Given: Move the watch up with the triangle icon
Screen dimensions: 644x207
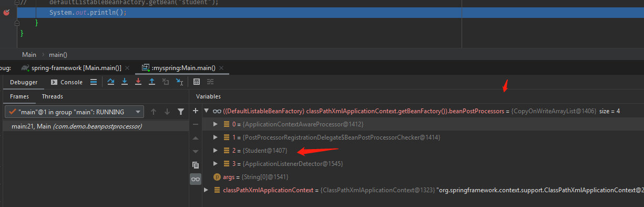Looking at the screenshot, I should pos(196,138).
